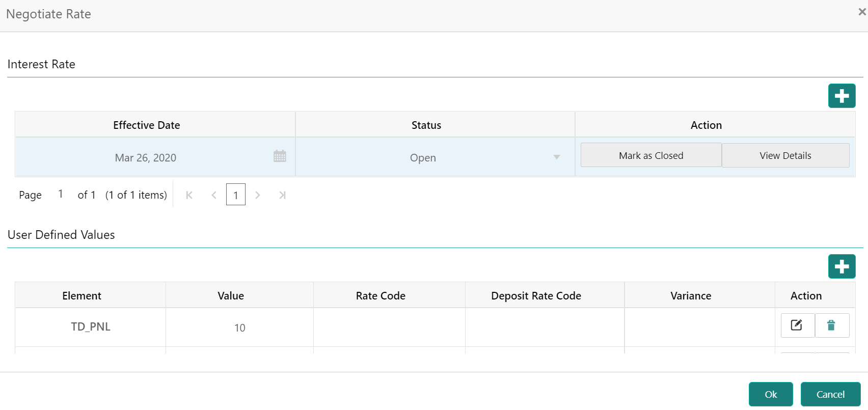
Task: Click Mark as Closed button
Action: pyautogui.click(x=651, y=155)
